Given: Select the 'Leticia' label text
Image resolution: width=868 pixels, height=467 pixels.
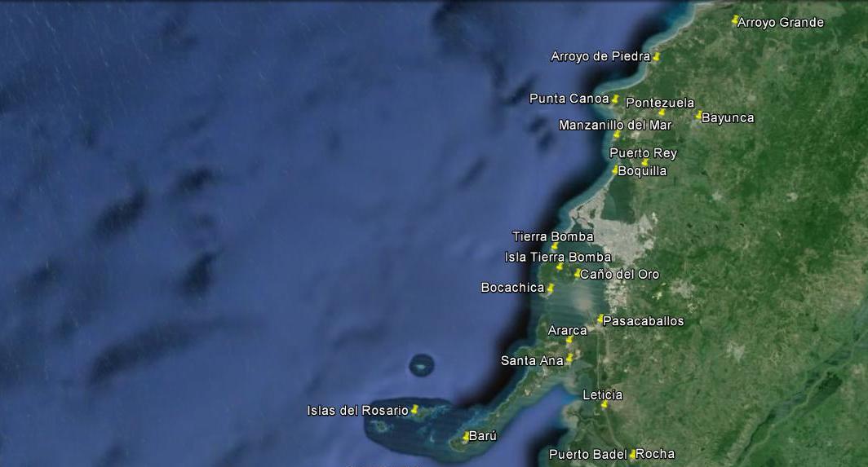Looking at the screenshot, I should (602, 394).
